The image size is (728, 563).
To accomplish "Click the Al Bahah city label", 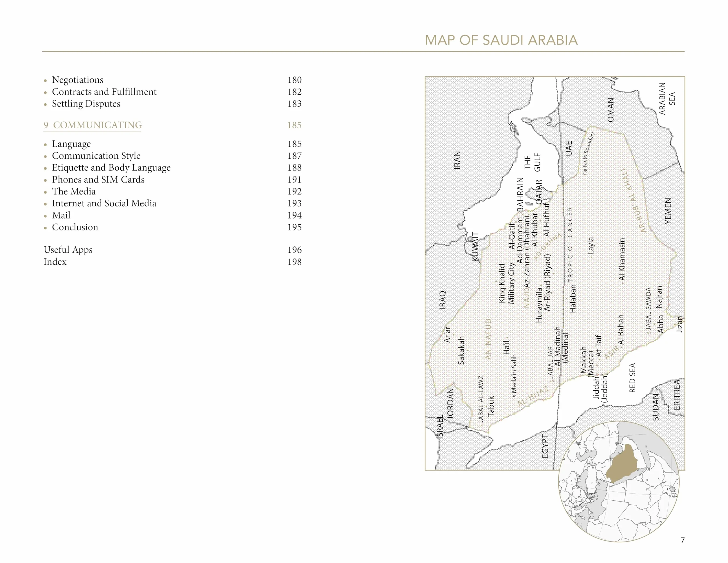I will coord(620,330).
